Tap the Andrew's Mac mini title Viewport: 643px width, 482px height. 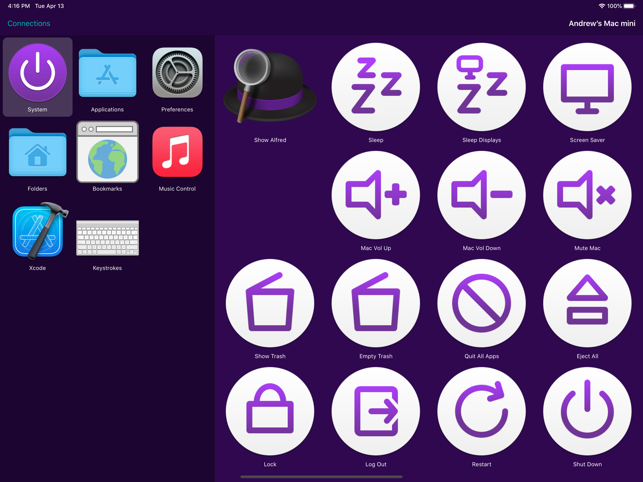click(602, 23)
